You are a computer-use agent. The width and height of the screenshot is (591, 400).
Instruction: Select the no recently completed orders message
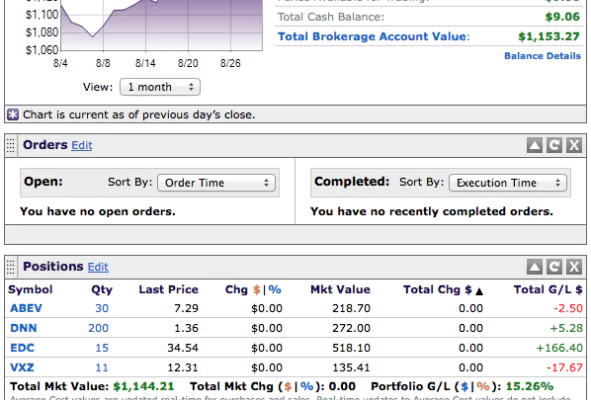point(432,211)
